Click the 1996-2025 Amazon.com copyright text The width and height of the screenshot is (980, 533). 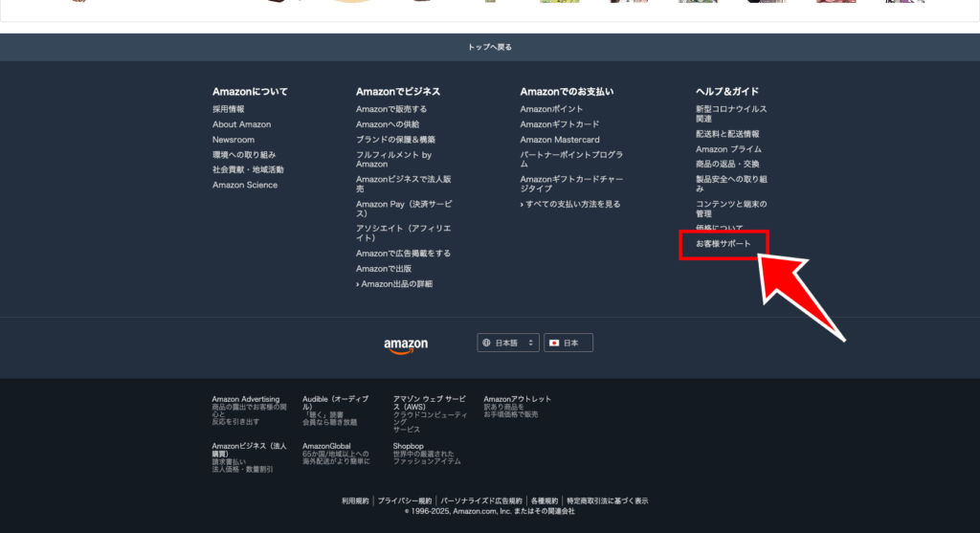(489, 511)
